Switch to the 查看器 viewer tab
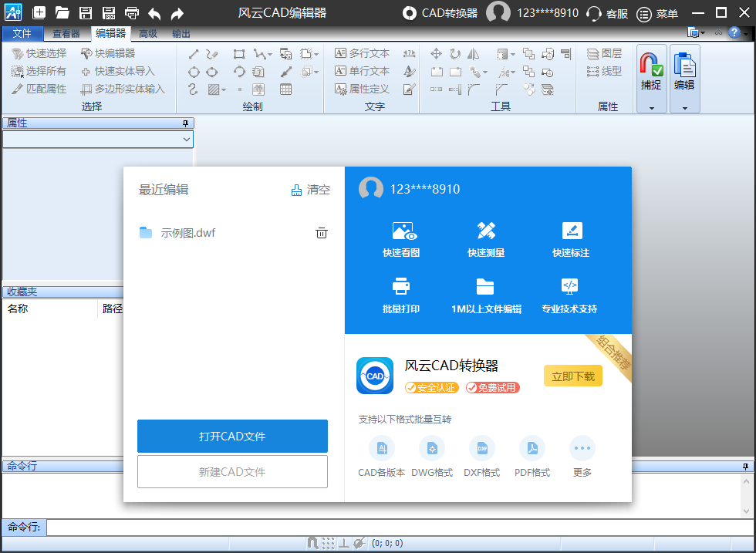 (x=66, y=34)
